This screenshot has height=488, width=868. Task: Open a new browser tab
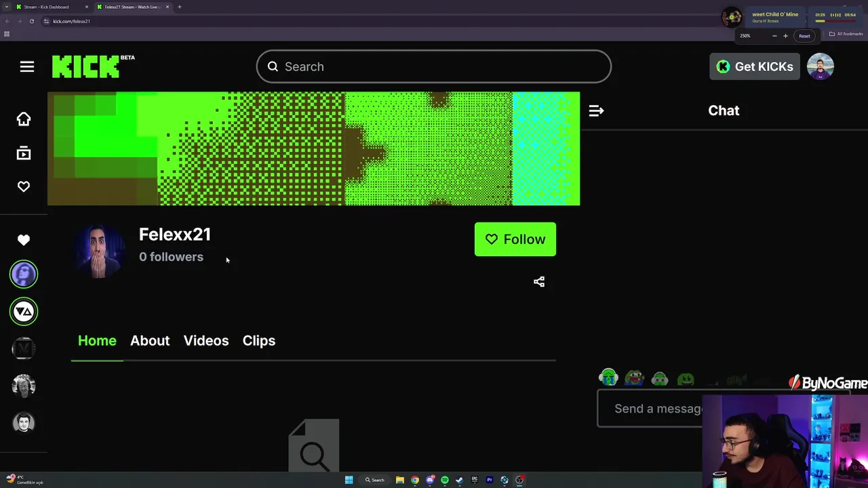coord(179,7)
